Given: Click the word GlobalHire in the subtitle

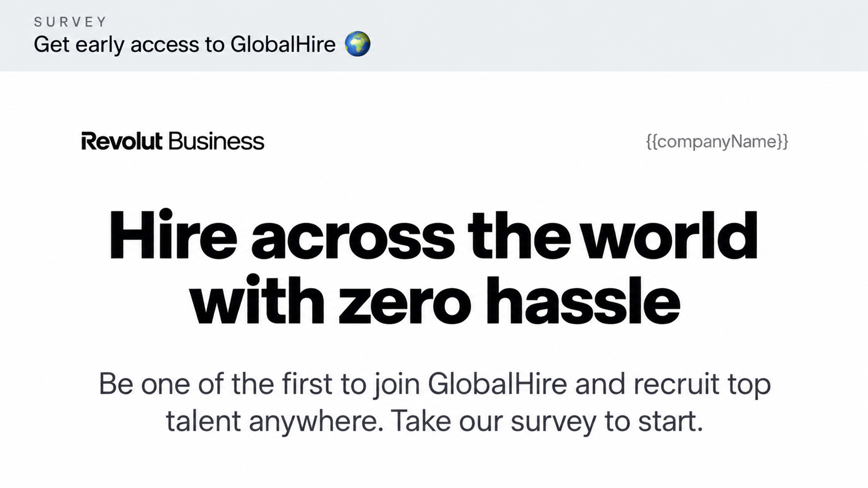Looking at the screenshot, I should 498,384.
